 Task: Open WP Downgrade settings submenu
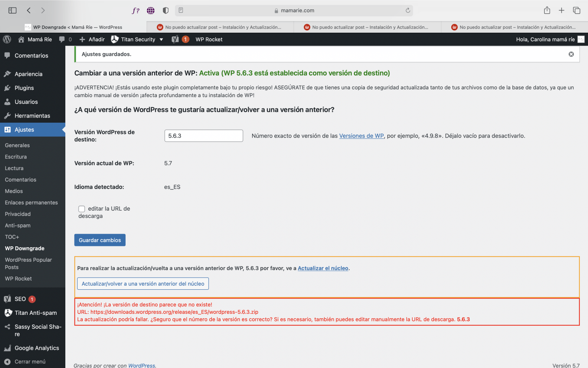coord(24,248)
